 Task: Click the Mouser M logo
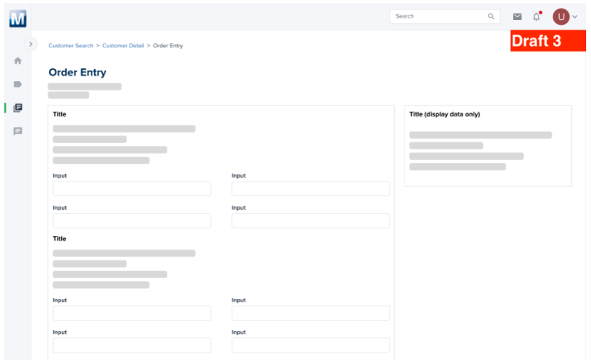18,18
